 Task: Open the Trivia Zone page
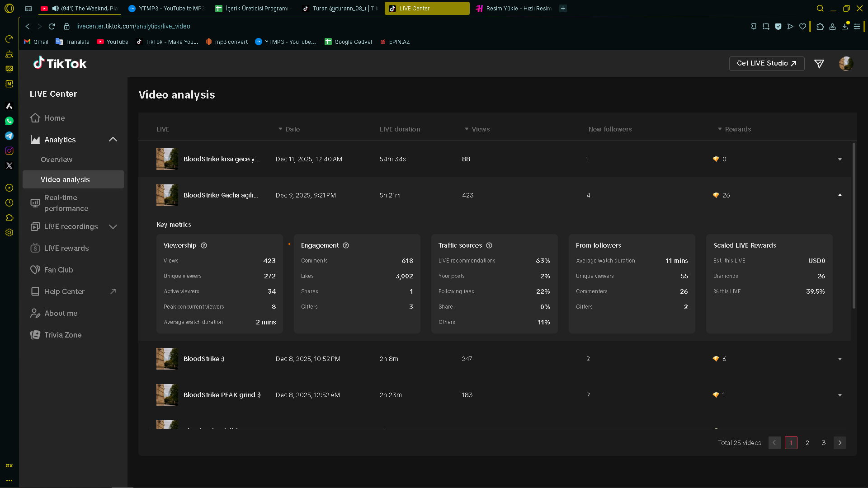(73, 335)
